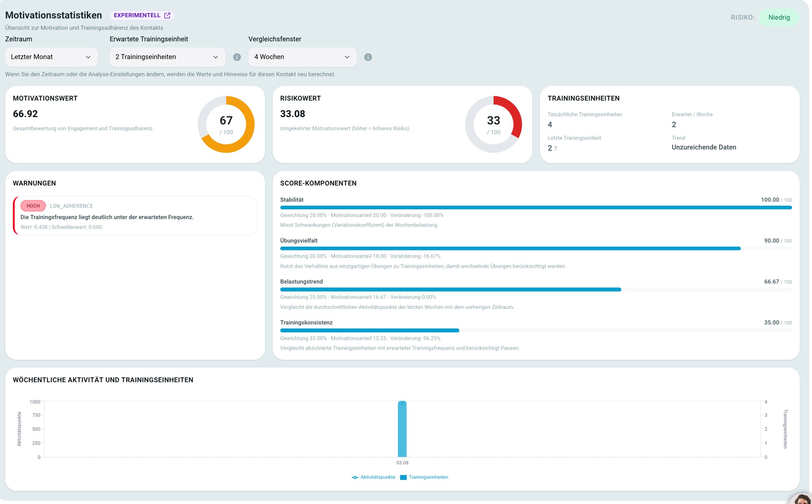
Task: Click the HOCH severity tag in Warnungen
Action: click(33, 206)
